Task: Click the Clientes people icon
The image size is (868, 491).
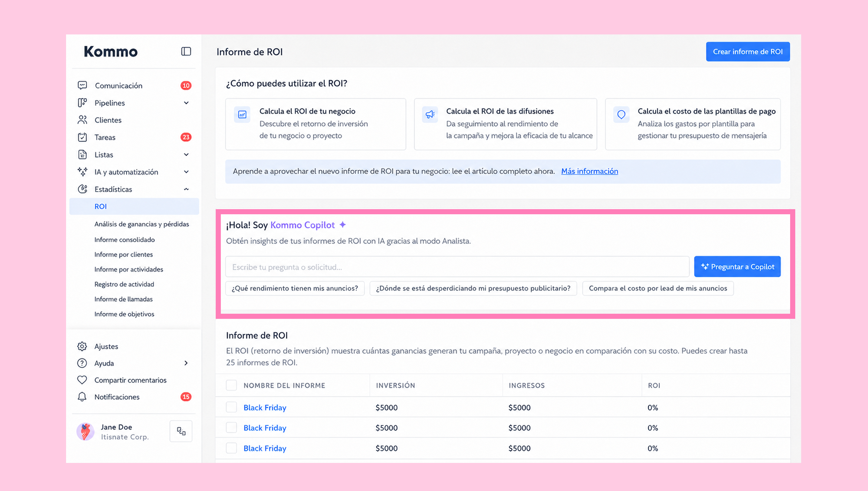Action: (x=82, y=120)
